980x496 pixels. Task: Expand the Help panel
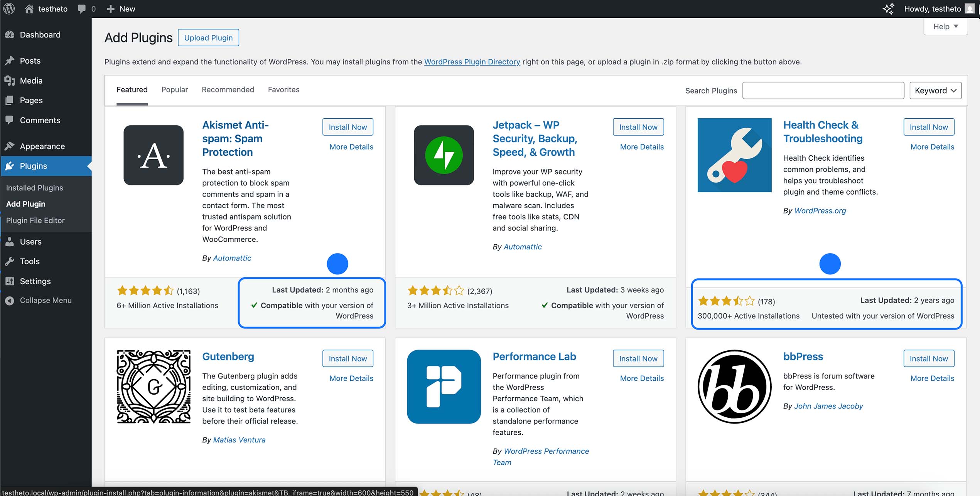(945, 26)
